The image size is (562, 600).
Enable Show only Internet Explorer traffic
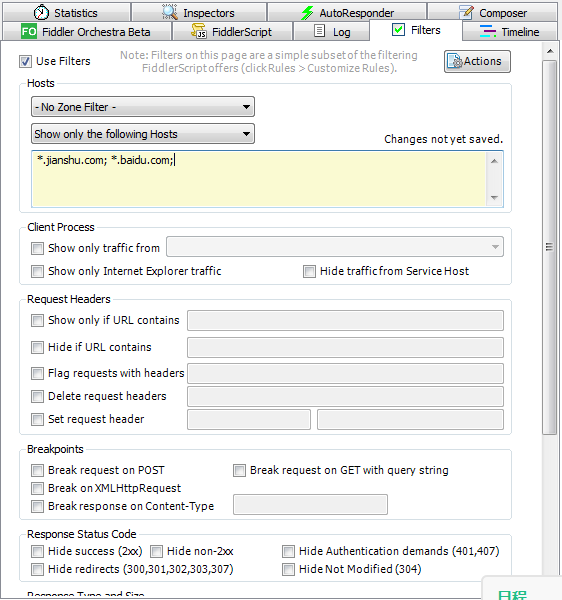click(x=37, y=271)
